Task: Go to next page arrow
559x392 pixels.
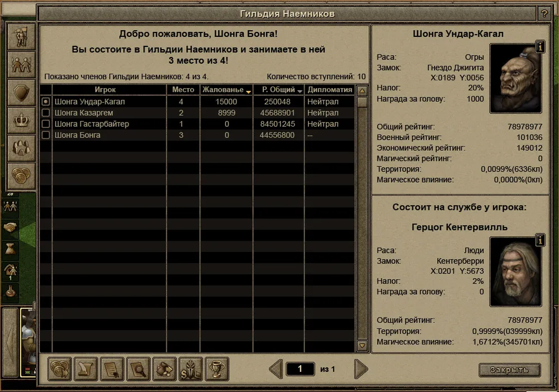Action: [361, 369]
